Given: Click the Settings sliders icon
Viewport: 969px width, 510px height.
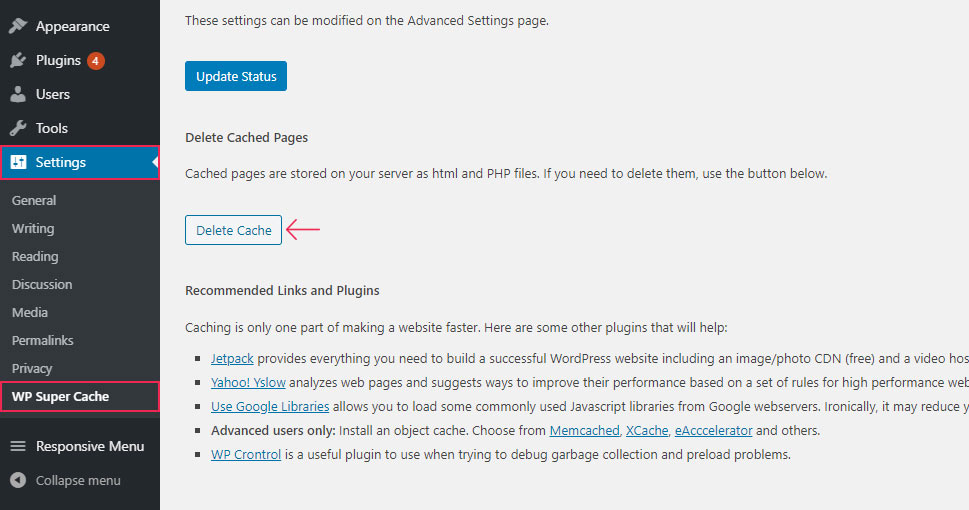Looking at the screenshot, I should [x=18, y=162].
